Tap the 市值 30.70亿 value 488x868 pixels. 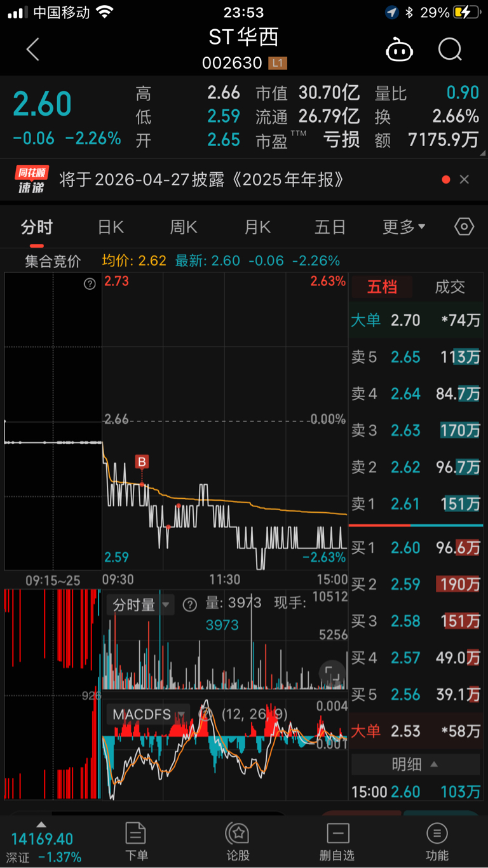click(x=330, y=93)
